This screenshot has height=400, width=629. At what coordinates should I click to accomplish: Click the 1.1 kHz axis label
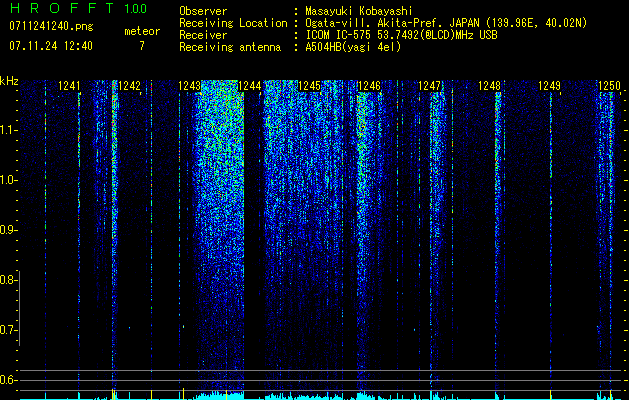click(x=7, y=130)
